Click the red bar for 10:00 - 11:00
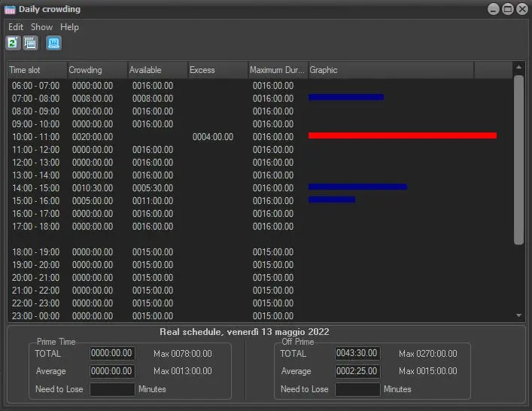Viewport: 532px width, 411px height. click(x=402, y=135)
